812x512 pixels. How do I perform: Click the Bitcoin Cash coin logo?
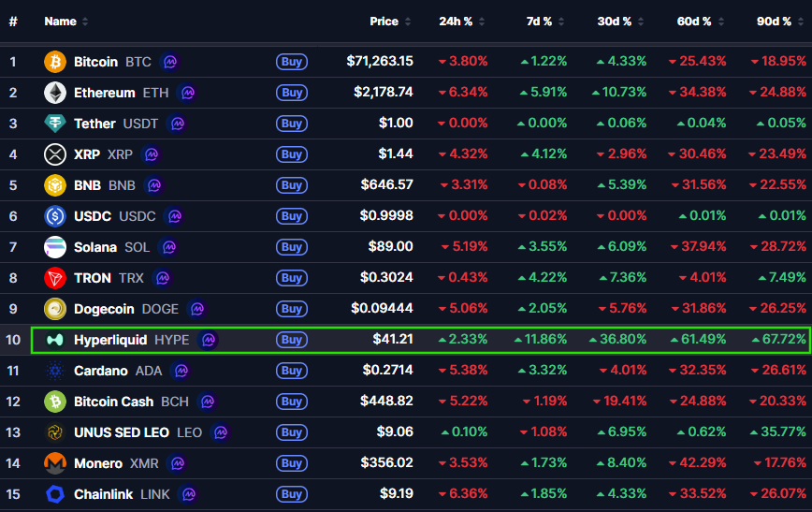55,402
